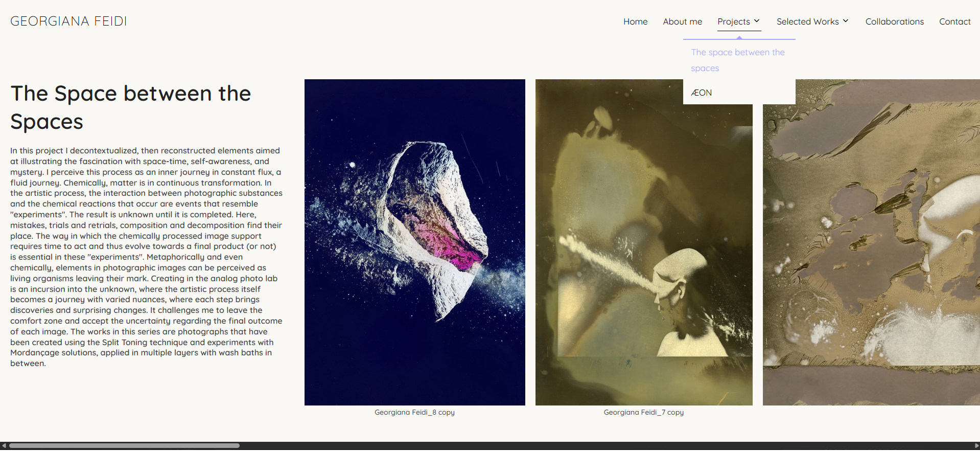
Task: Click the heading 'The Space between the Spaces'
Action: point(131,107)
